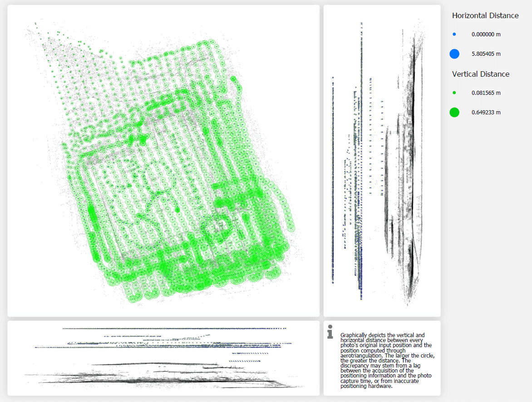The height and width of the screenshot is (402, 532).
Task: Click the Horizontal Distance legend heading
Action: (485, 15)
